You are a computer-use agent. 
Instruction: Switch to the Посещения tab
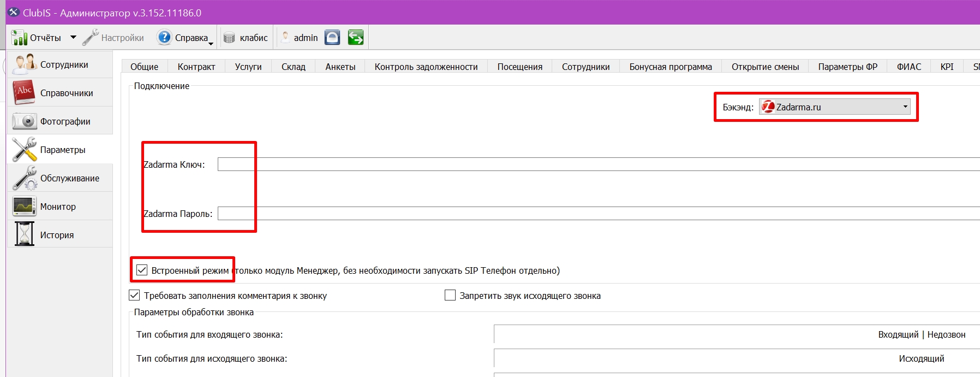point(520,67)
